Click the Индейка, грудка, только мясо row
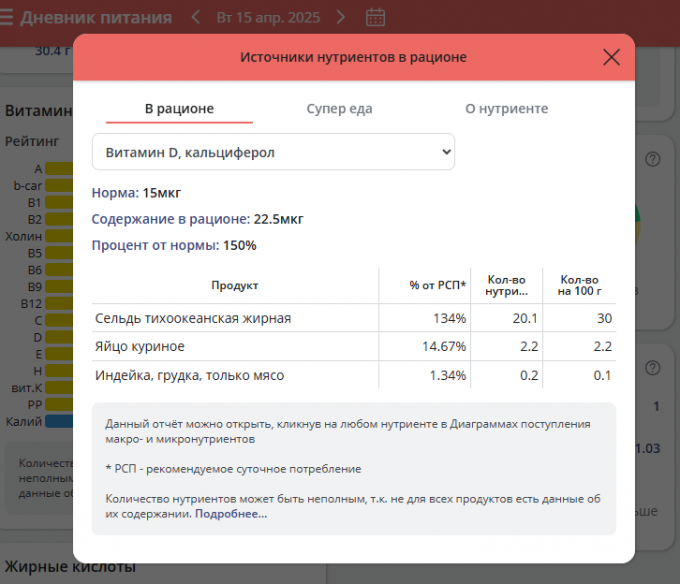The height and width of the screenshot is (584, 680). pyautogui.click(x=189, y=375)
